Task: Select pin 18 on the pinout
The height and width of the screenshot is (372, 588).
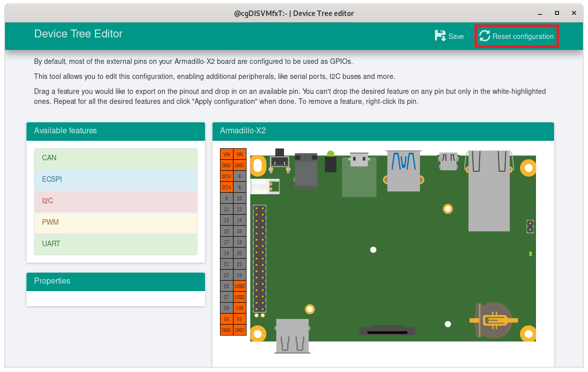Action: [239, 242]
